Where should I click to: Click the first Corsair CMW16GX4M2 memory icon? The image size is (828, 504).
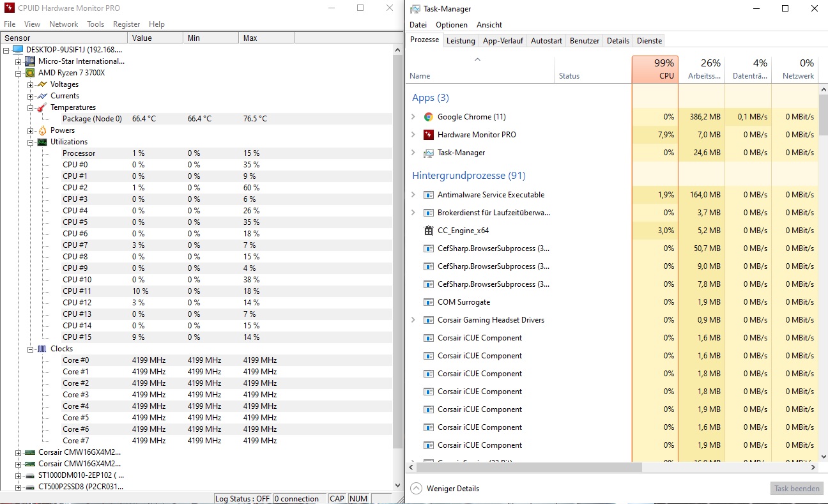[x=30, y=452]
